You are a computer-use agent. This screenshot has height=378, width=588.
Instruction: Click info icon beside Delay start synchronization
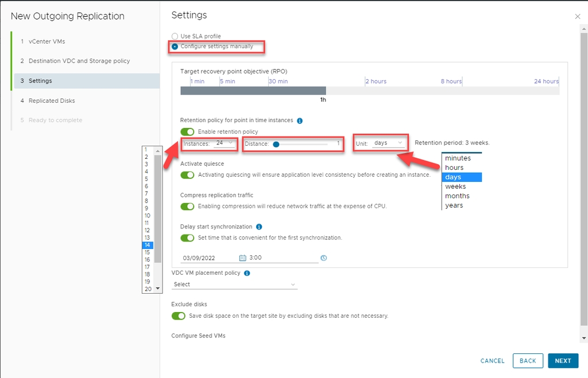click(259, 227)
